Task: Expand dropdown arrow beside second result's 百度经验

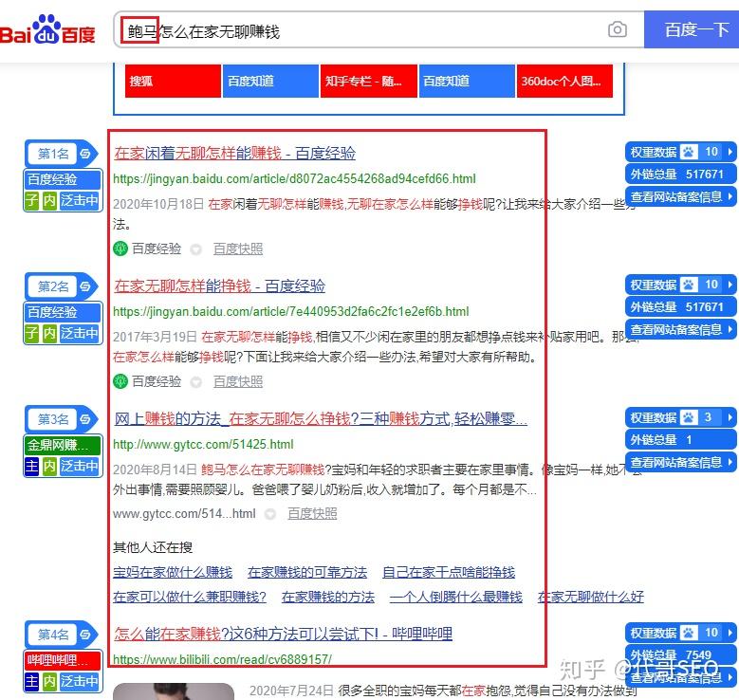Action: (196, 382)
